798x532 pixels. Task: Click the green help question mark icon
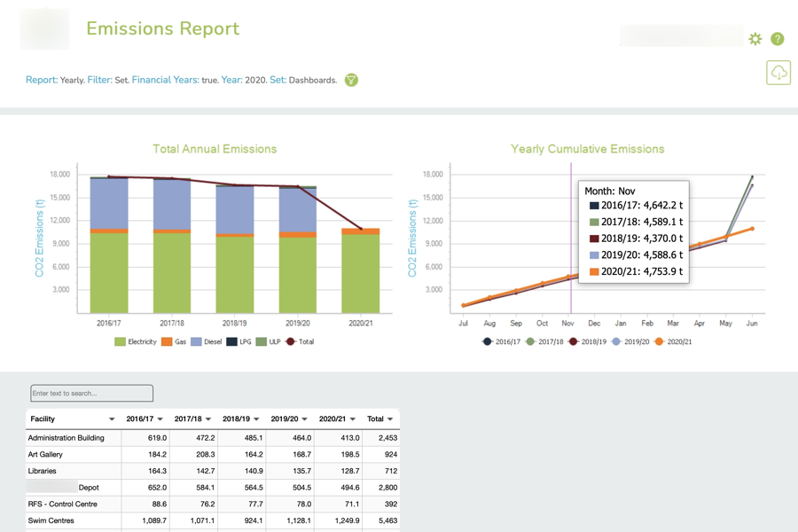(778, 38)
